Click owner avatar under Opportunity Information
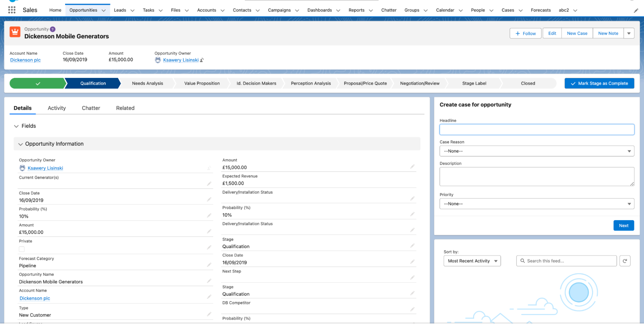Viewport: 644px width, 324px height. (x=22, y=168)
